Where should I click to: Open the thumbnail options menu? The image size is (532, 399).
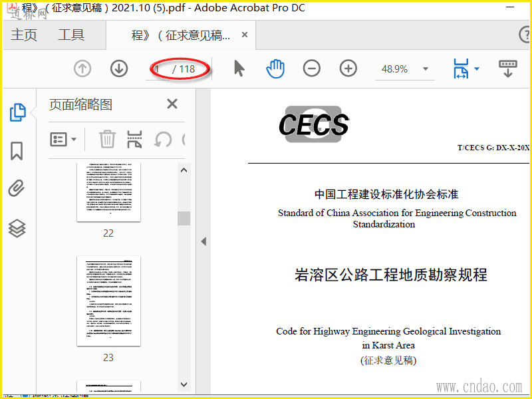pyautogui.click(x=63, y=140)
